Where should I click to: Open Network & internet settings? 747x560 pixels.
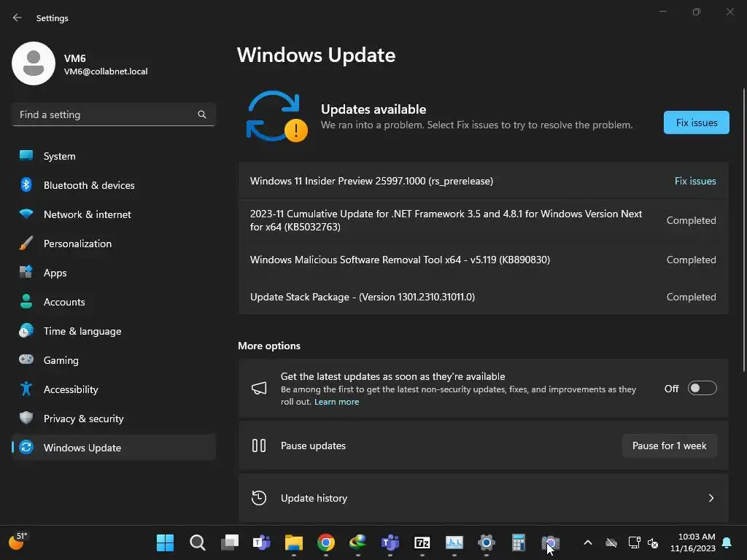[x=114, y=214]
